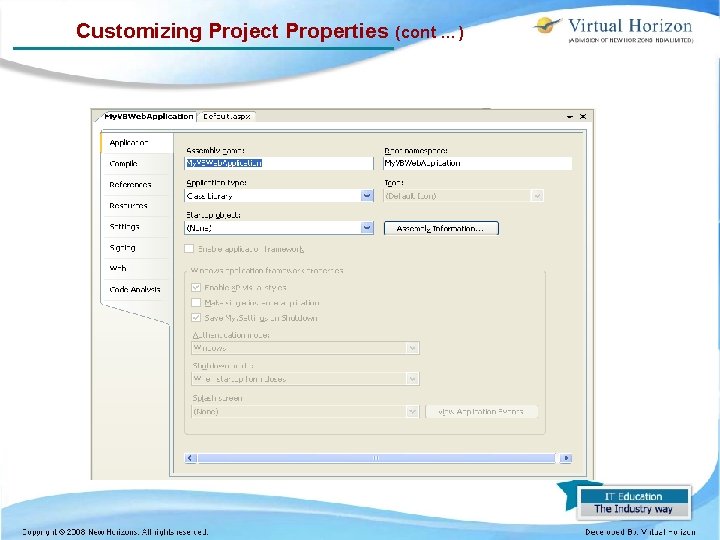Select the Settings side tab
Screen dimensions: 720x540
pos(135,227)
